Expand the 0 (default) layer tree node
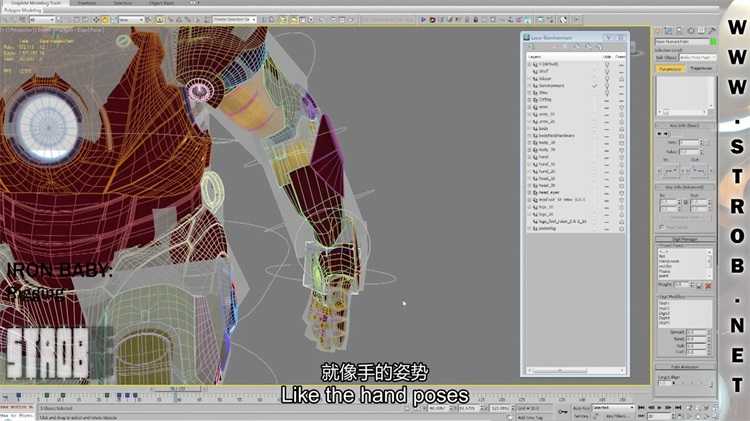Screen dimensions: 750x421 [529, 64]
